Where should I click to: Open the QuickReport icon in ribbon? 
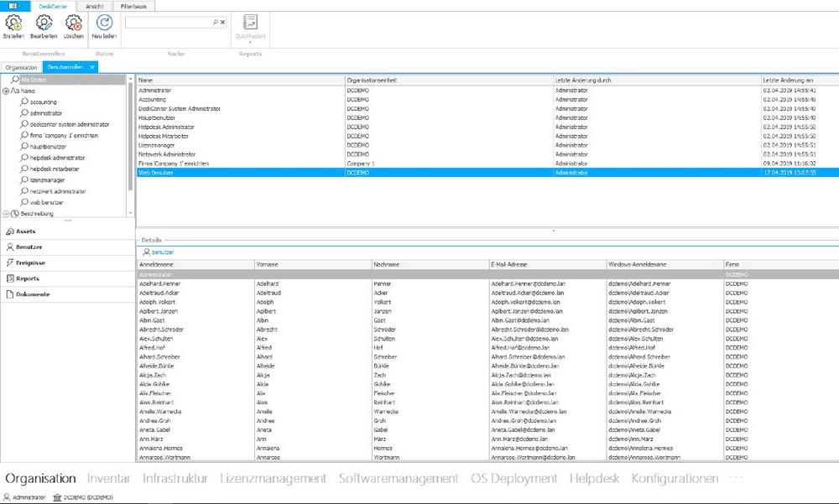(250, 23)
